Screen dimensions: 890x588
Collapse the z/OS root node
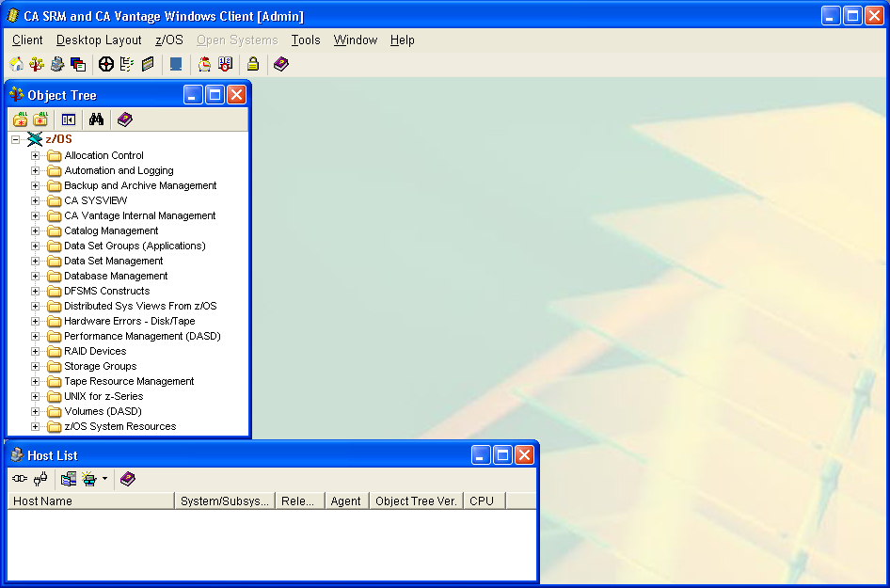coord(15,138)
